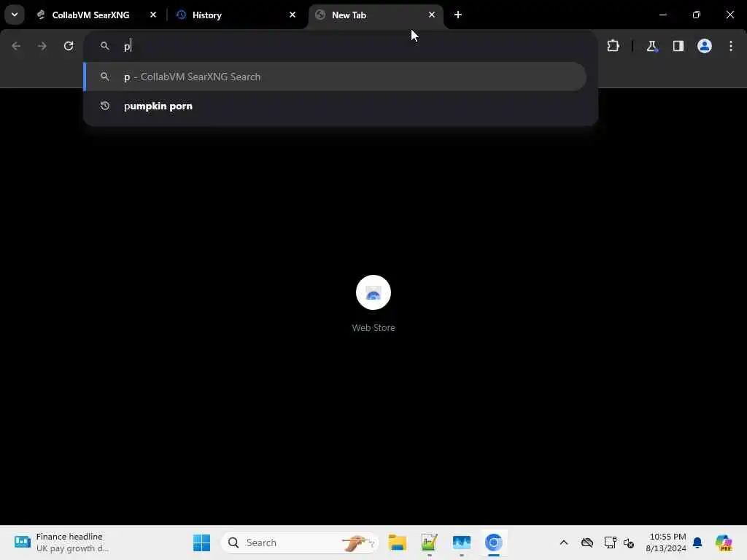Open Chrome Labs flask icon

pos(651,46)
